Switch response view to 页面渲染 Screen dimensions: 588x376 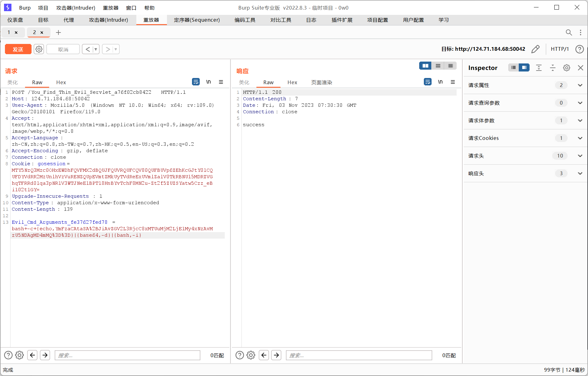coord(322,82)
